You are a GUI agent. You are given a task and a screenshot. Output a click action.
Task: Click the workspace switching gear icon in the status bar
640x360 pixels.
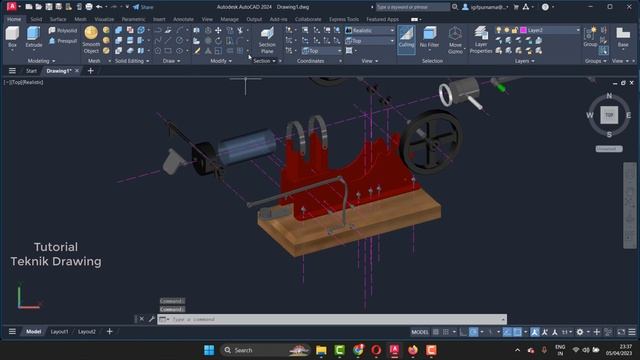580,332
